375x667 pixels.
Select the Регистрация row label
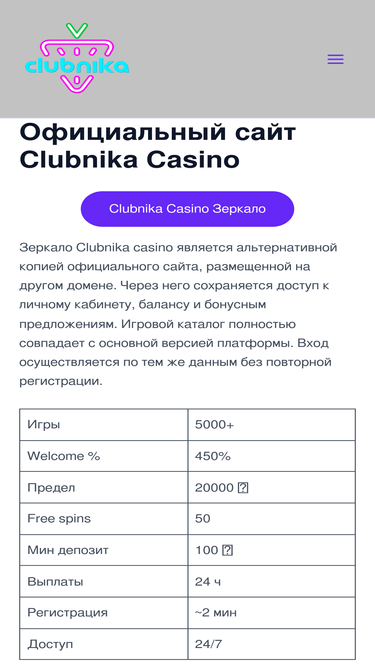point(67,613)
